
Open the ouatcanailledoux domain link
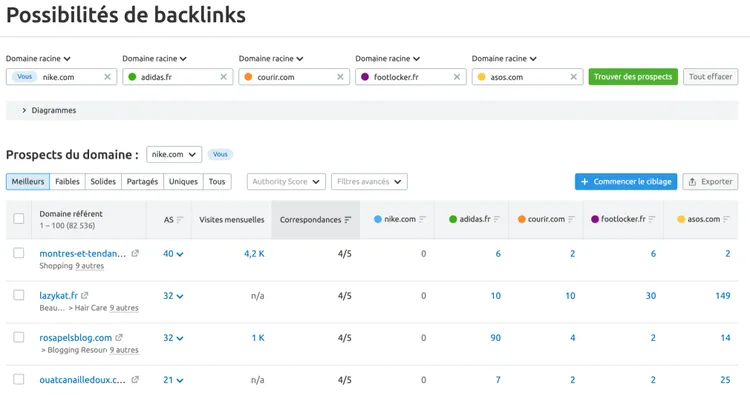click(83, 380)
